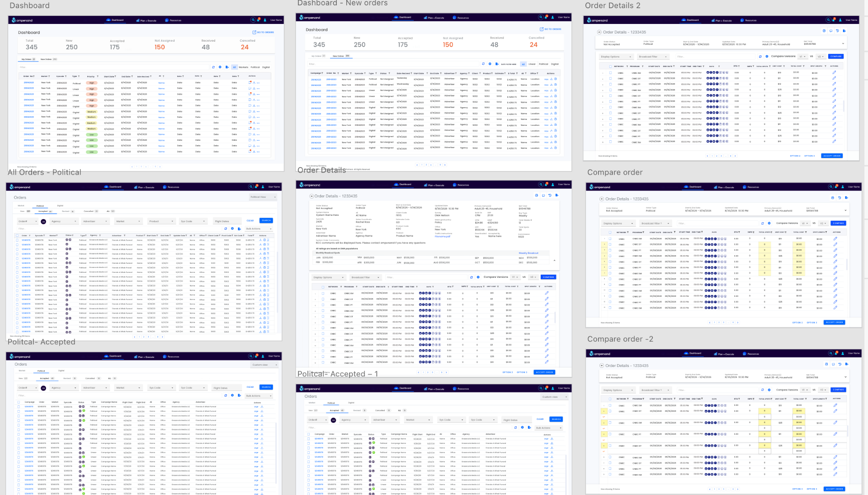Screen dimensions: 868x495
Task: Select Political filter tab in top-left Dashboard frame
Action: (255, 67)
